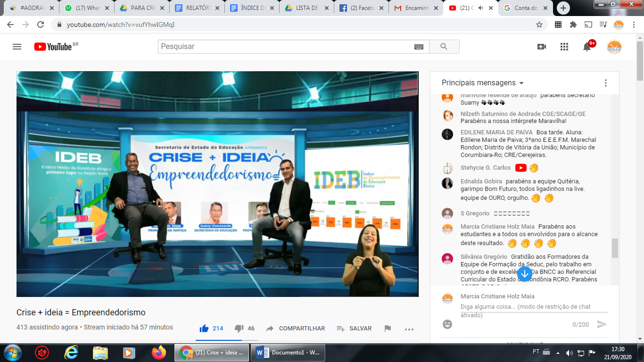This screenshot has width=644, height=362.
Task: Switch to the #AGORA tab
Action: coord(32,8)
